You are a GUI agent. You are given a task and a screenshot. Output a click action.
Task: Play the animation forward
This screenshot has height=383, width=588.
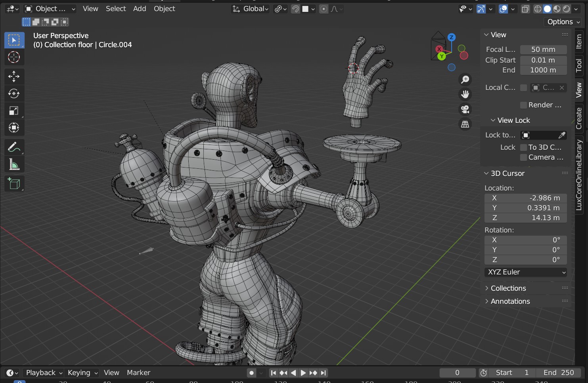[303, 373]
